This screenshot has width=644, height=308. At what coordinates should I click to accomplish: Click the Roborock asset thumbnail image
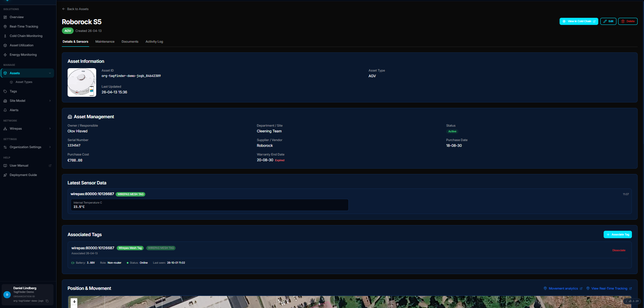click(82, 82)
